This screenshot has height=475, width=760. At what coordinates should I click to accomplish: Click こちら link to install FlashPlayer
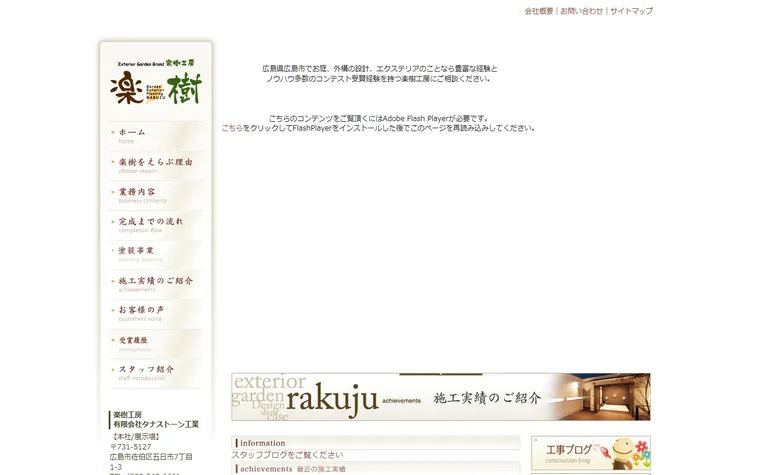click(232, 128)
